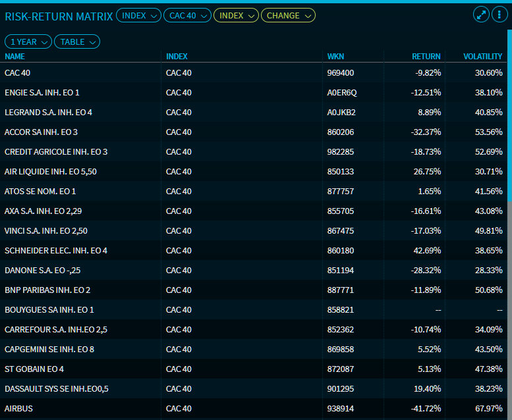This screenshot has width=512, height=420.
Task: Open the yellow INDEX dropdown
Action: (236, 15)
